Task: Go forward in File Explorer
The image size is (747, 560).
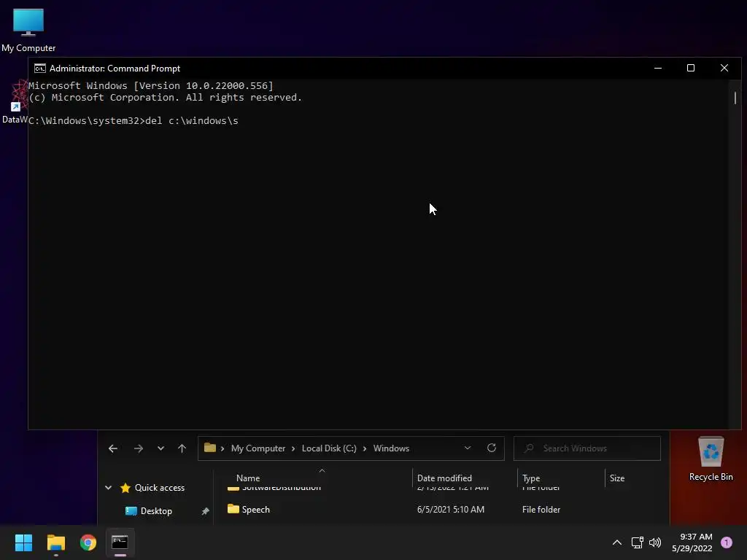Action: (x=138, y=448)
